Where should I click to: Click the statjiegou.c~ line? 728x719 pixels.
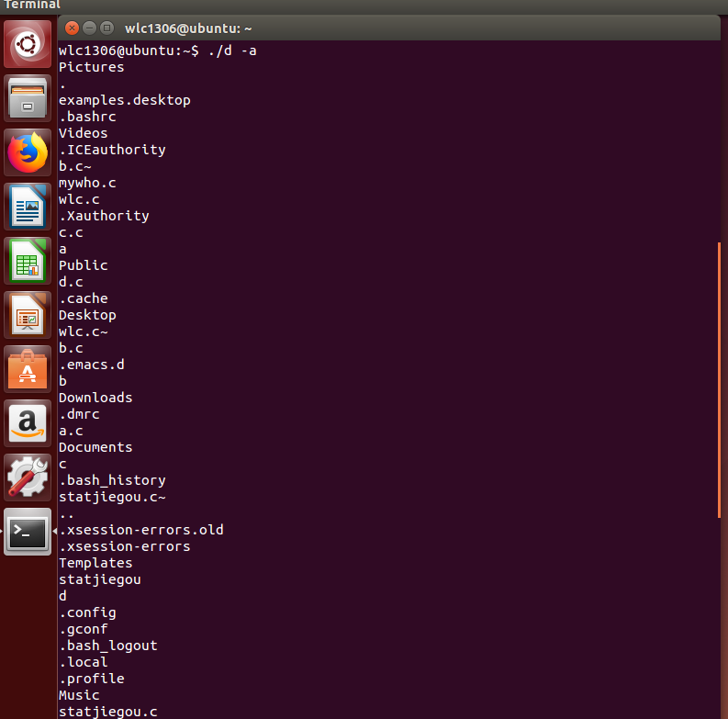click(x=112, y=497)
